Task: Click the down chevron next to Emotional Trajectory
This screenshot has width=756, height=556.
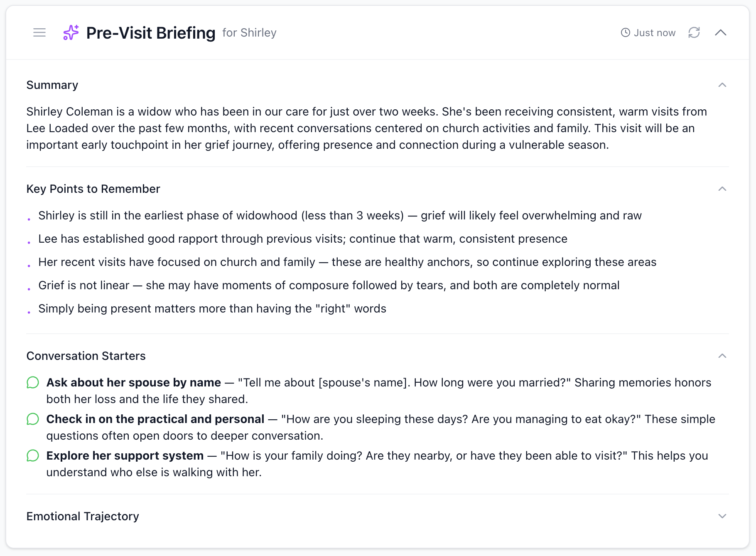Action: tap(723, 517)
